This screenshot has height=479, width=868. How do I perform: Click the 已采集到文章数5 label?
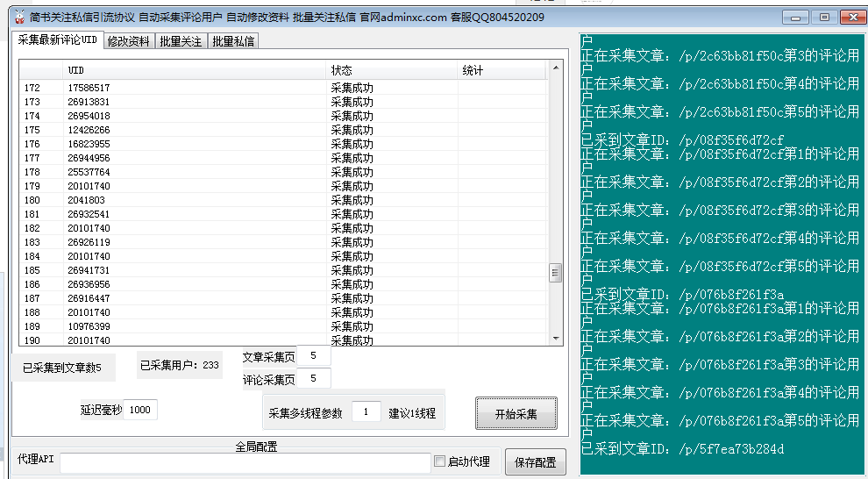[62, 368]
